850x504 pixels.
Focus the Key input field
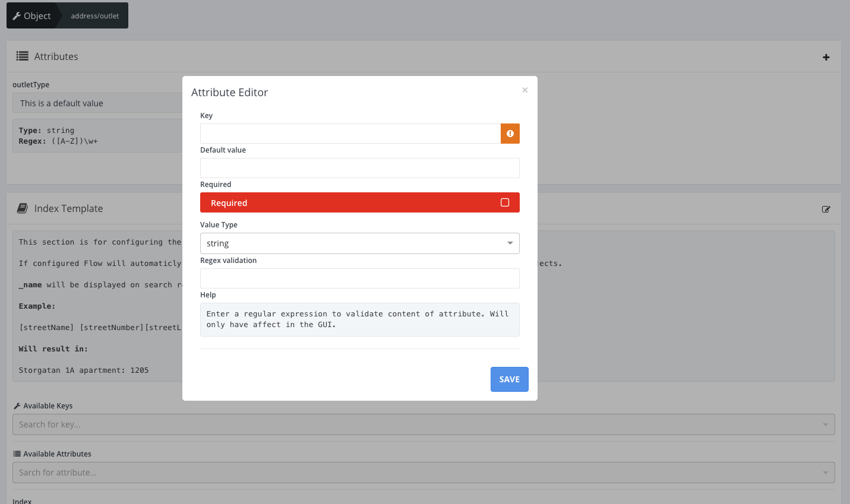coord(350,134)
